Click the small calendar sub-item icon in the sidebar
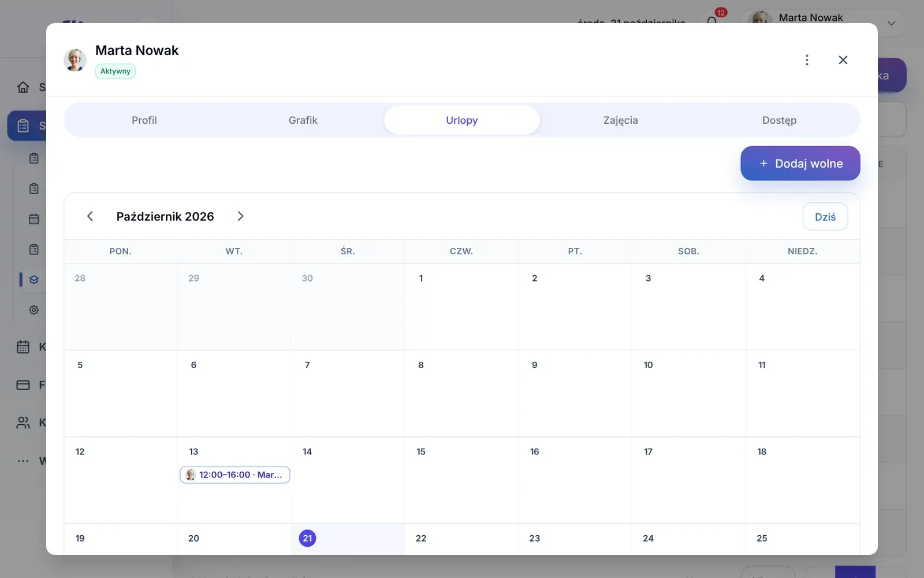924x578 pixels. point(34,219)
